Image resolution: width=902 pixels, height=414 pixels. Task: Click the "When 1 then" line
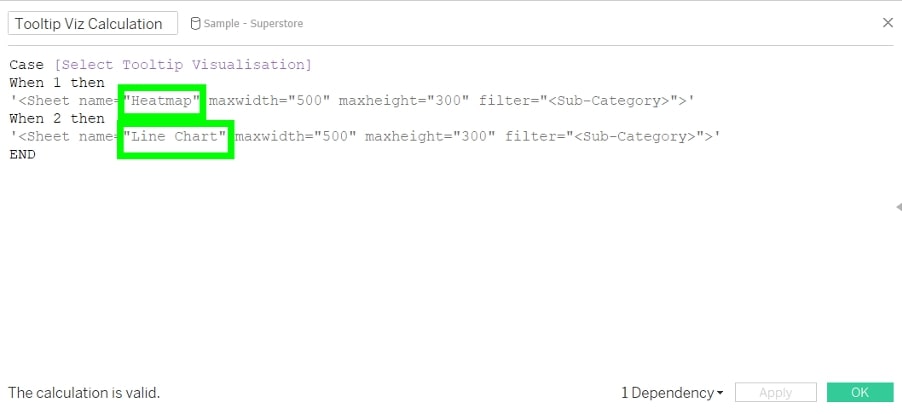57,83
